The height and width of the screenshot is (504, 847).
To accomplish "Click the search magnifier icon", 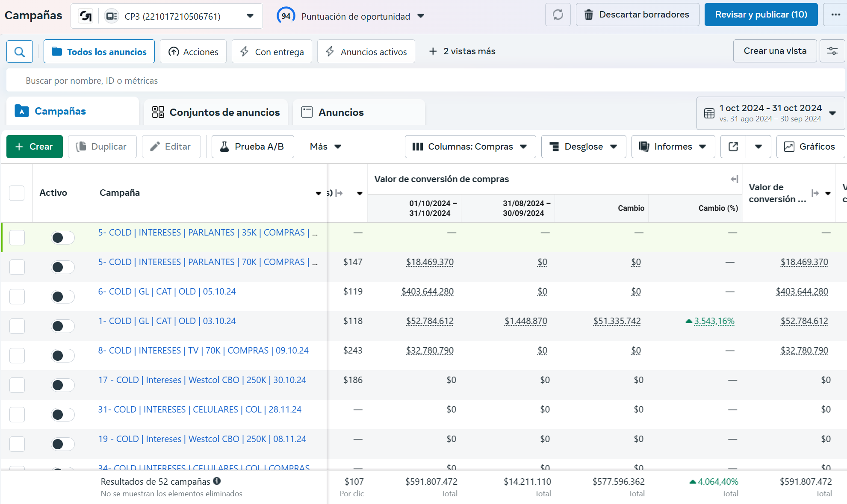I will pyautogui.click(x=20, y=52).
